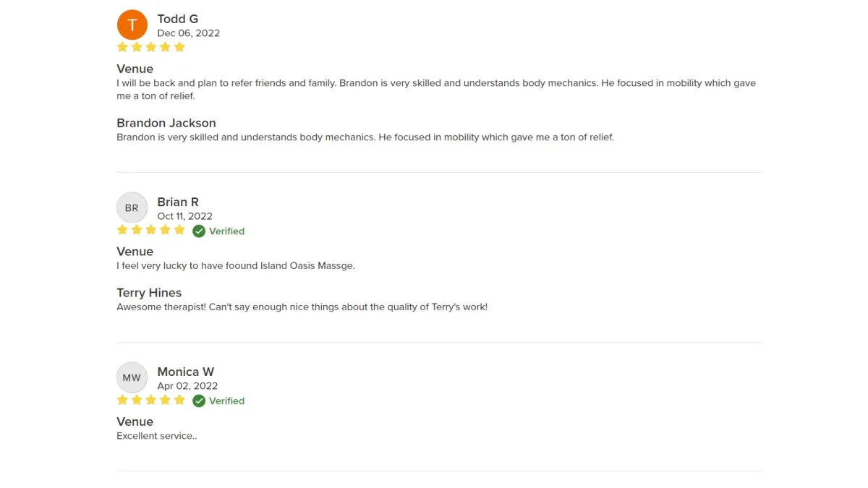Image resolution: width=868 pixels, height=488 pixels.
Task: Click the Dec 06, 2022 review date
Action: pos(189,33)
